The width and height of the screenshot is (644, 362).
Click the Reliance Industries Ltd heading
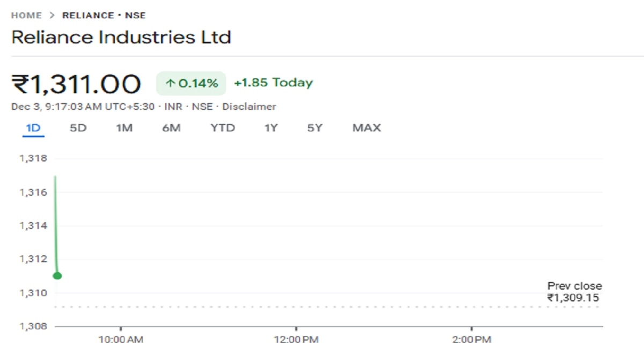tap(121, 38)
